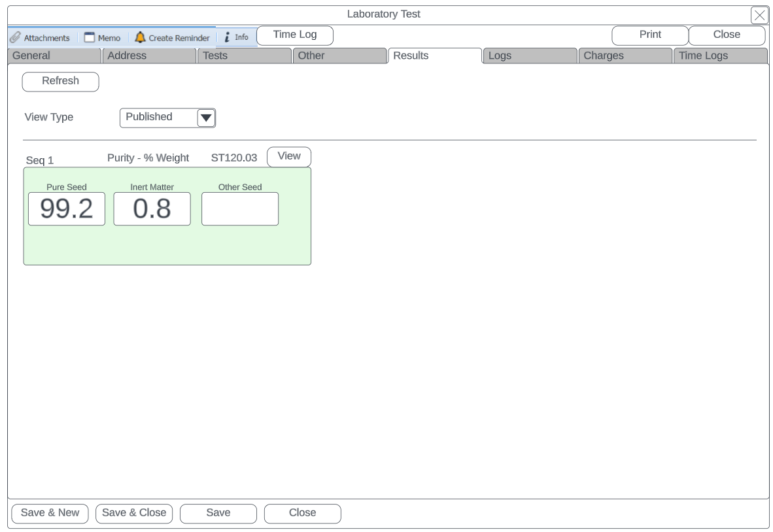Open the Tests tab
Screen dimensions: 773x532
(x=245, y=56)
